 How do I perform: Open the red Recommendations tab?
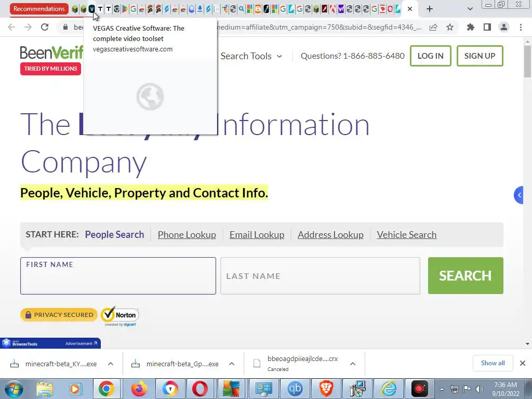click(39, 9)
